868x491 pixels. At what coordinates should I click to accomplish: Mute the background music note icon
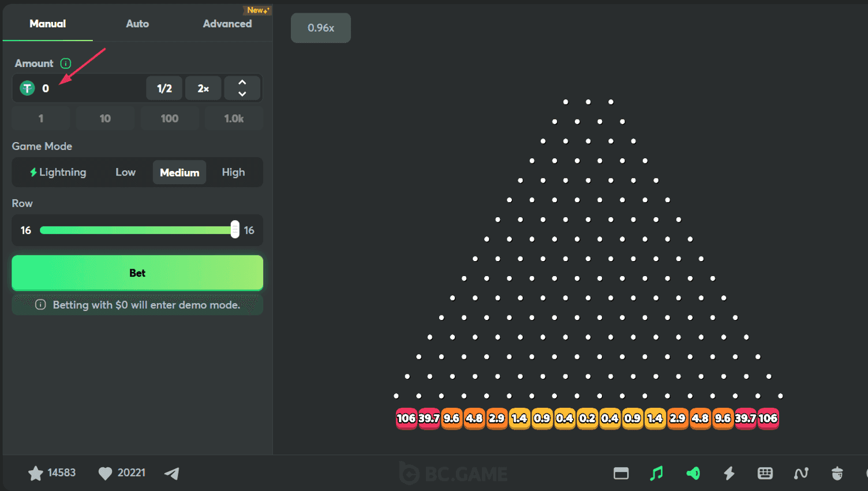[656, 474]
